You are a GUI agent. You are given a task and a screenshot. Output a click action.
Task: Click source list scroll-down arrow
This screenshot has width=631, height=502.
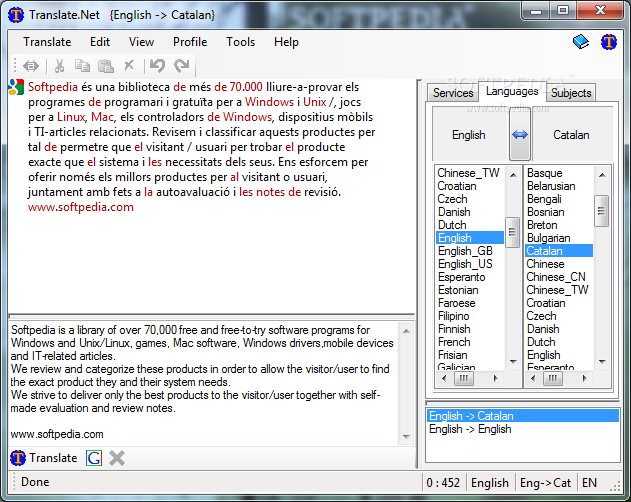pyautogui.click(x=513, y=362)
